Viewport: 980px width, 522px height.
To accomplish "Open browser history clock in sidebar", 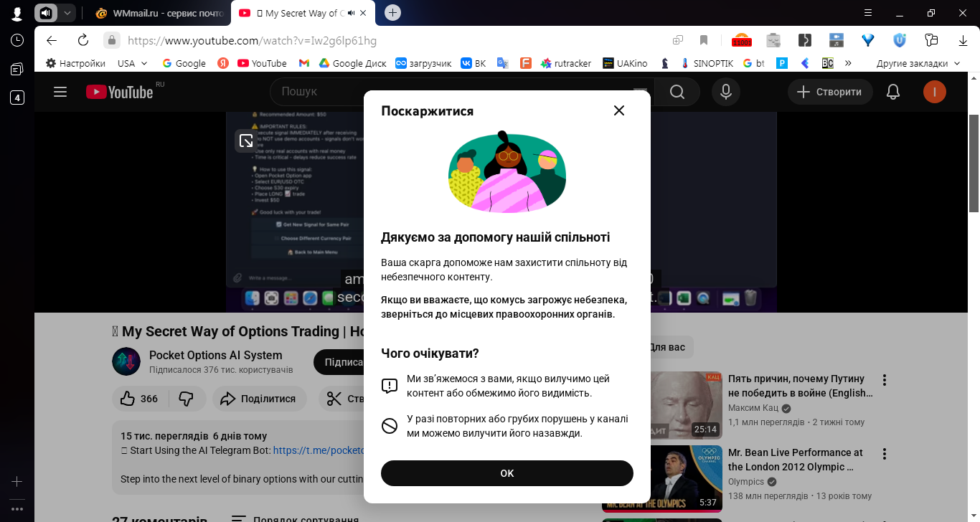I will [17, 40].
